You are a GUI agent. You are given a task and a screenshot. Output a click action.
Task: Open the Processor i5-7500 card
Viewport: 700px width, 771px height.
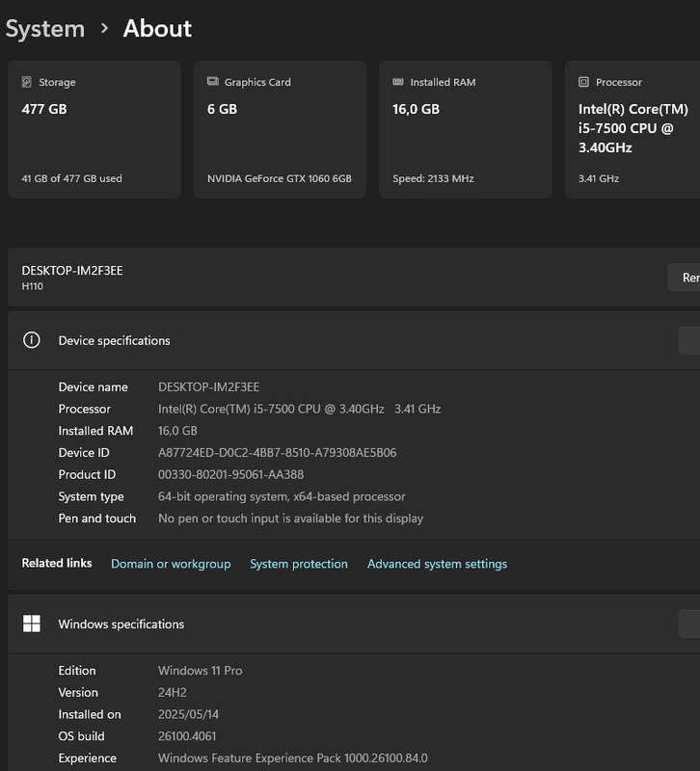(x=633, y=130)
